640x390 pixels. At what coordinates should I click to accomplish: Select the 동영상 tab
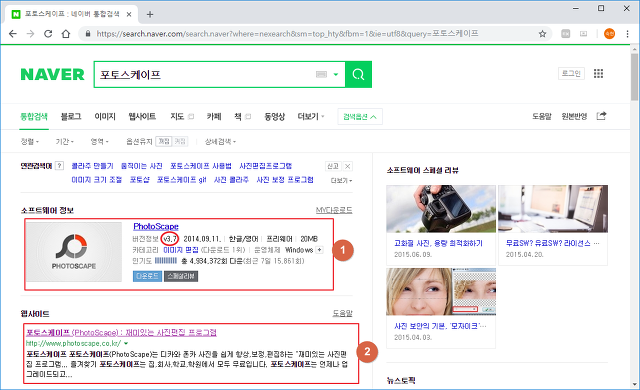pos(274,117)
